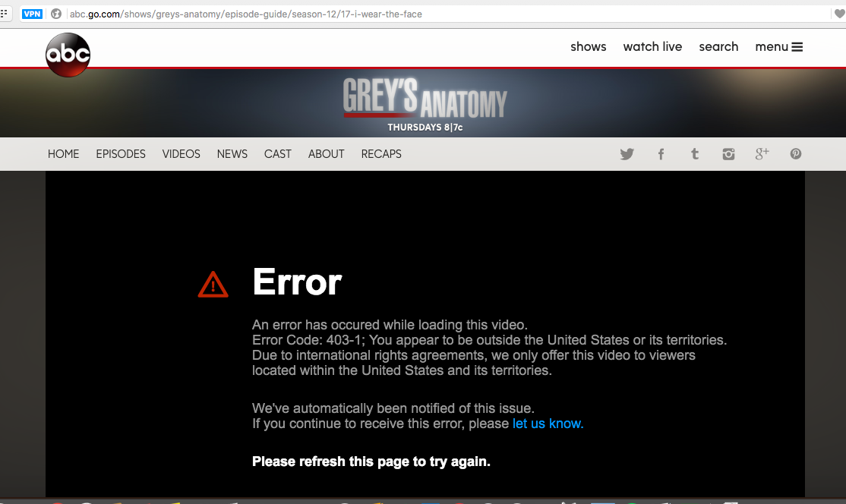
Task: Open the RECAPS tab
Action: [x=381, y=154]
